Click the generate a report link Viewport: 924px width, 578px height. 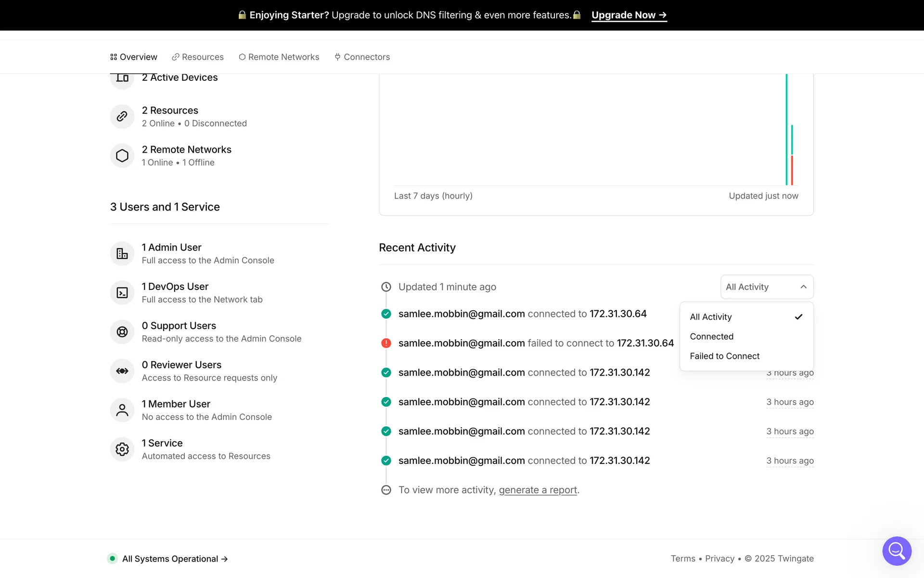538,490
